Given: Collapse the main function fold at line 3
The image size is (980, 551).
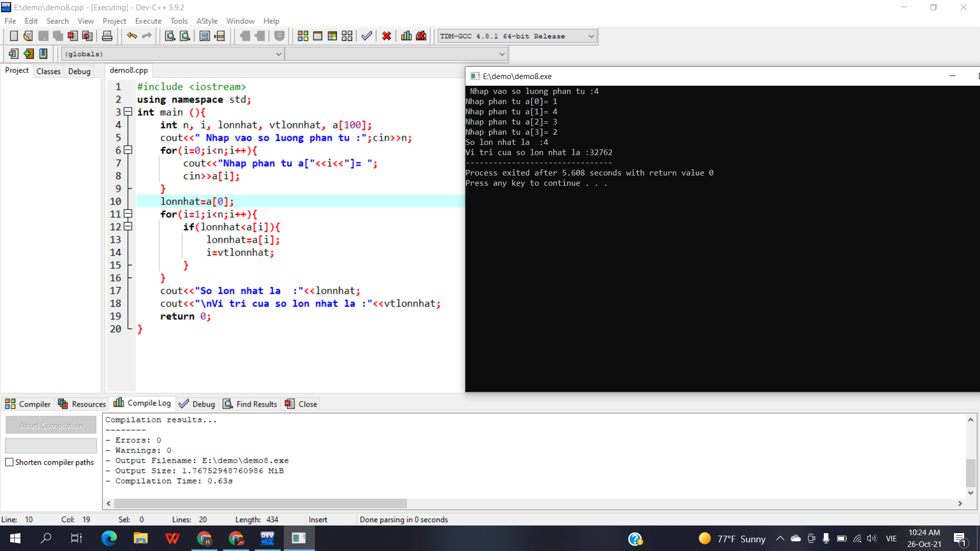Looking at the screenshot, I should (128, 112).
